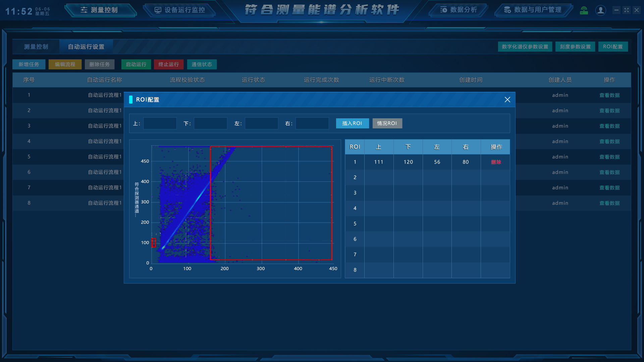Click the red 终止运行 button
Screen dimensions: 644x362
[x=169, y=64]
